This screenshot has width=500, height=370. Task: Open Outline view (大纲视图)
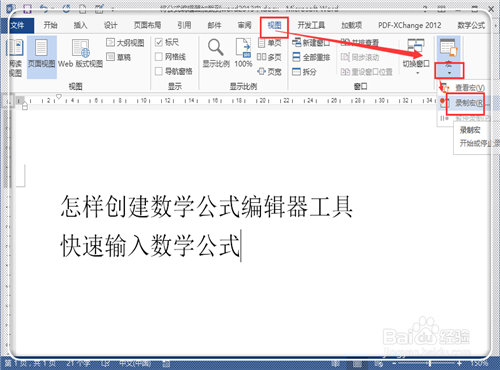coord(125,42)
